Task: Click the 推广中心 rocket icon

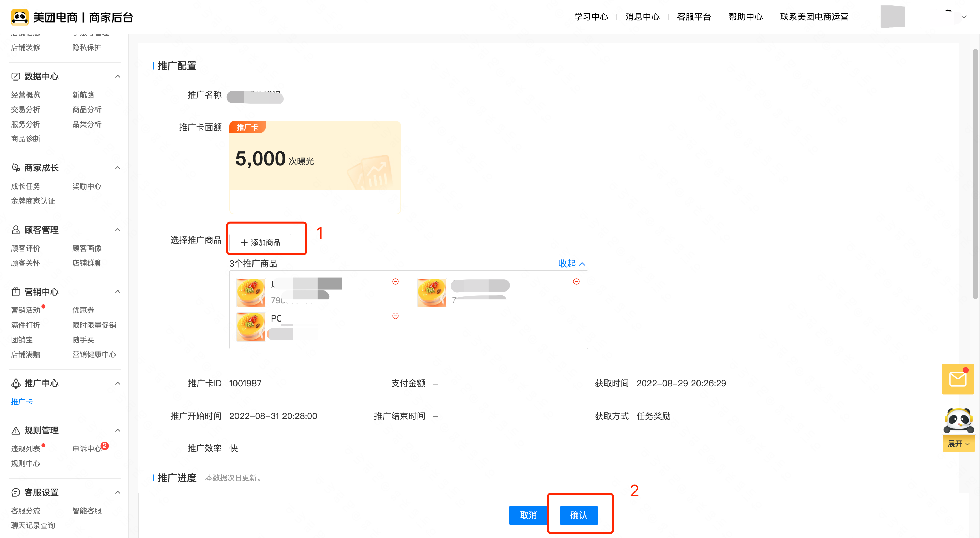Action: pyautogui.click(x=16, y=384)
